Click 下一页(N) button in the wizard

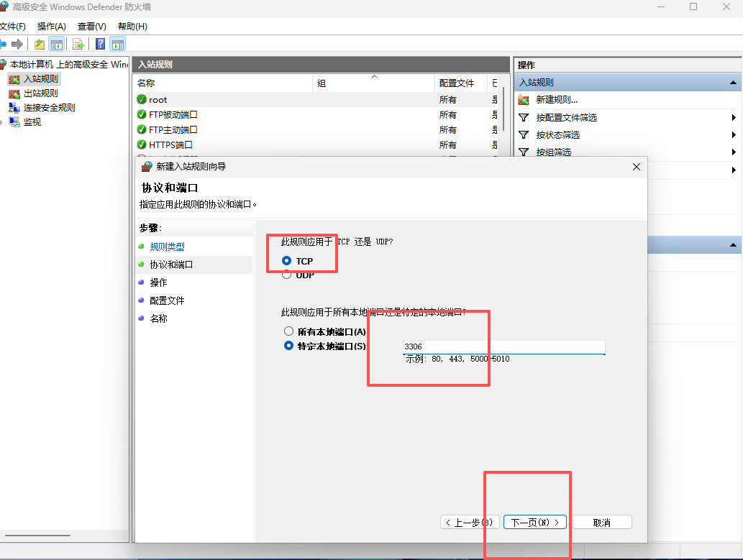(x=535, y=522)
